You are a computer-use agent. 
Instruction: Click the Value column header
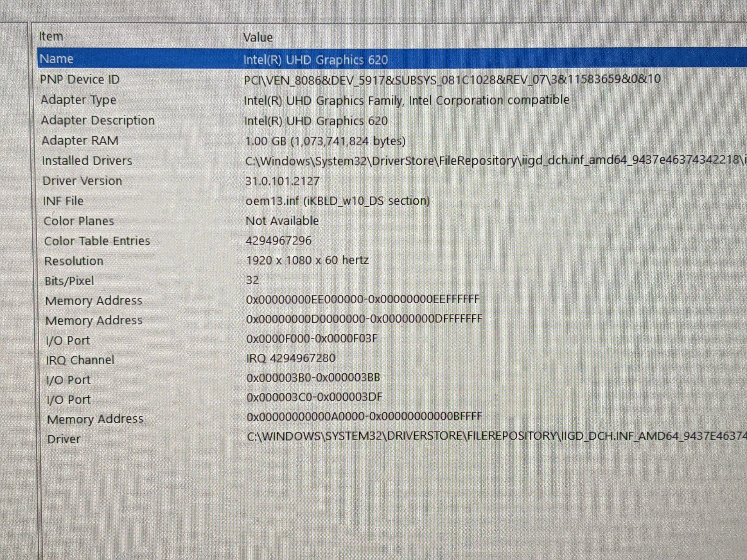258,37
